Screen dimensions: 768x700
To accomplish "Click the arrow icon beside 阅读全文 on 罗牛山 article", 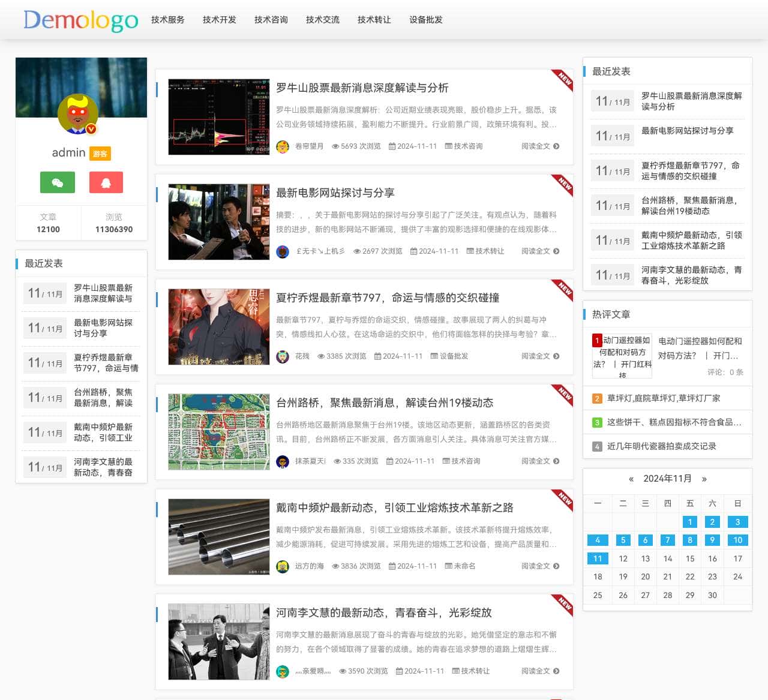I will (556, 146).
